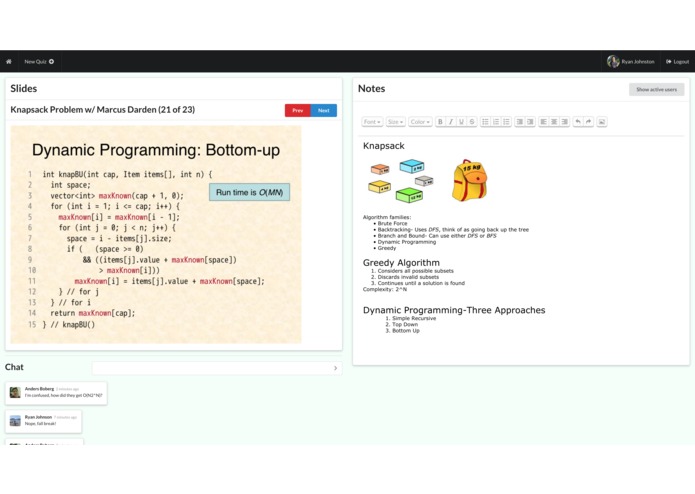
Task: Create a New Quiz
Action: tap(39, 62)
